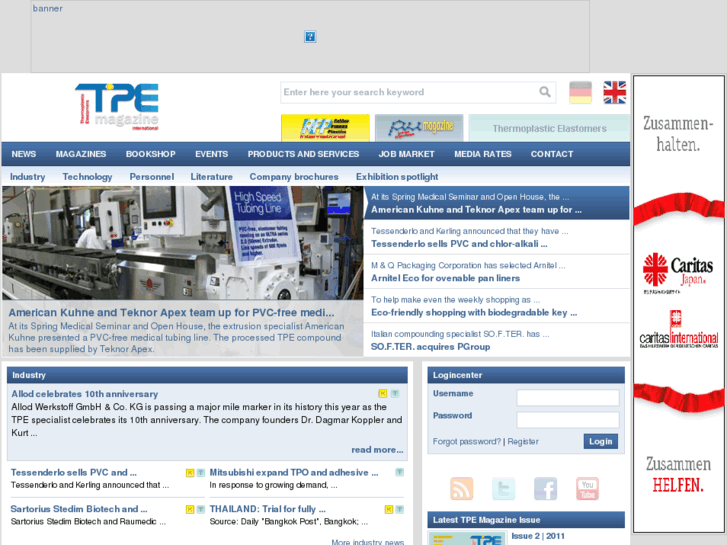Viewport: 727px width, 545px height.
Task: Open the YouTube icon link
Action: pyautogui.click(x=587, y=488)
